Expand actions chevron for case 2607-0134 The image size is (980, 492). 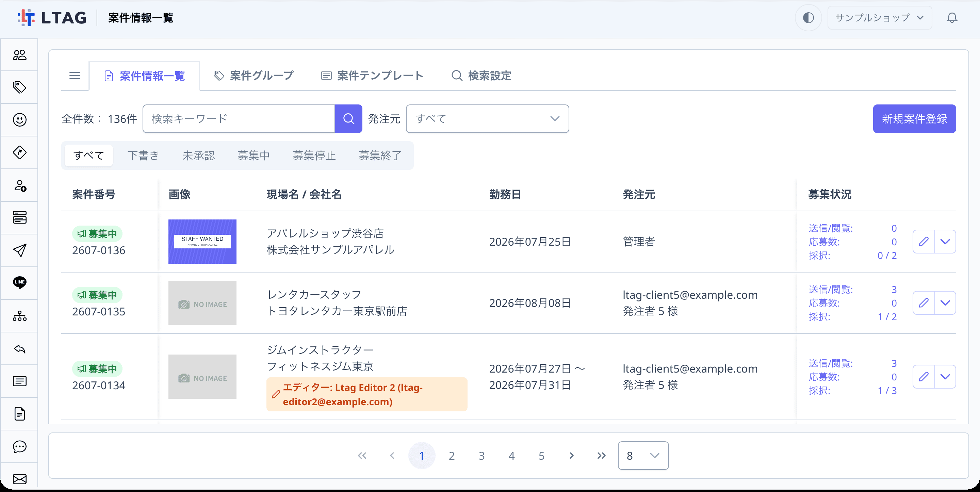coord(945,377)
